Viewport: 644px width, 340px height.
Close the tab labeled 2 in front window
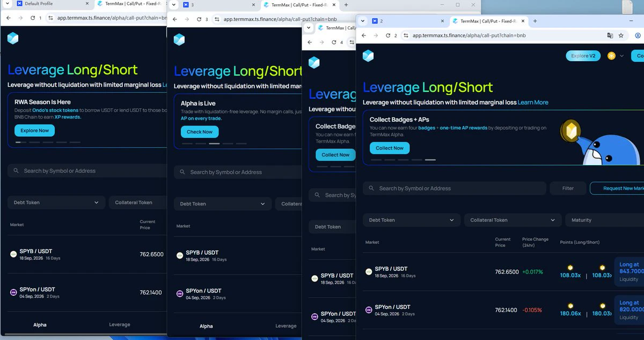(442, 21)
